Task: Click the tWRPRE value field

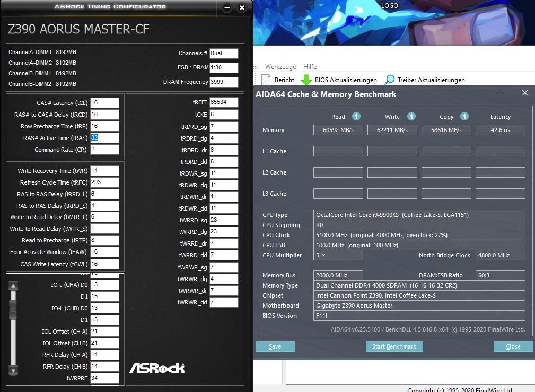Action: (104, 378)
